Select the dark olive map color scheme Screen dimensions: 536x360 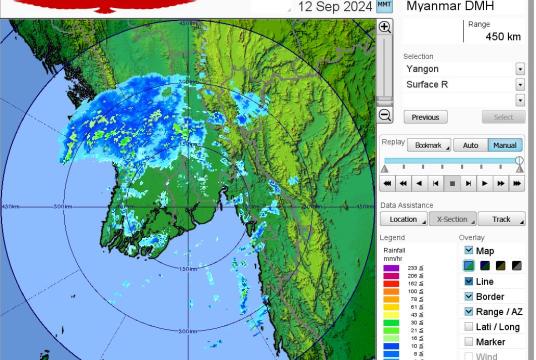(501, 265)
